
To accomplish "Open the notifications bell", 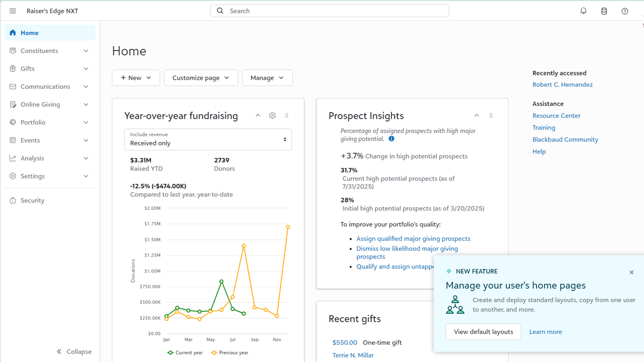I will click(x=583, y=11).
